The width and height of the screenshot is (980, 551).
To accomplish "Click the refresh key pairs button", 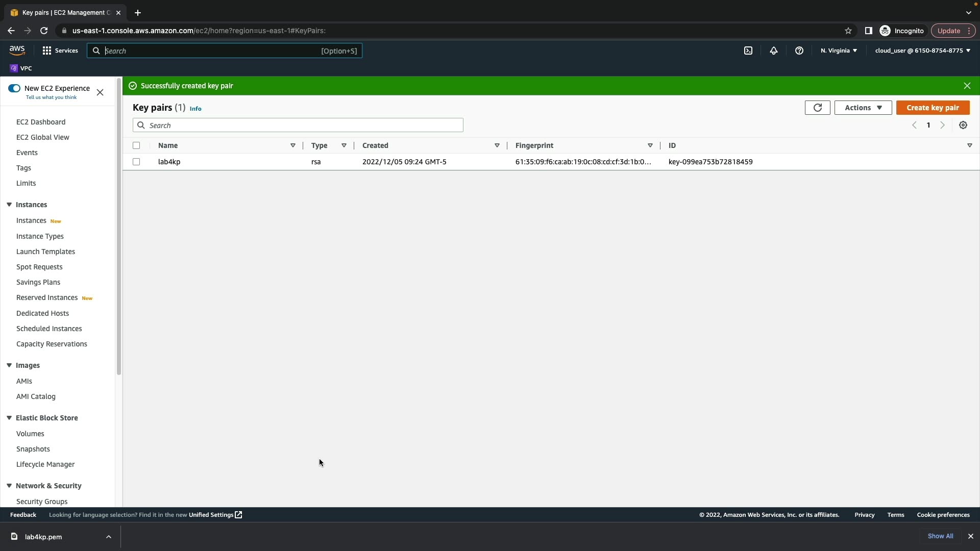I will pyautogui.click(x=818, y=108).
